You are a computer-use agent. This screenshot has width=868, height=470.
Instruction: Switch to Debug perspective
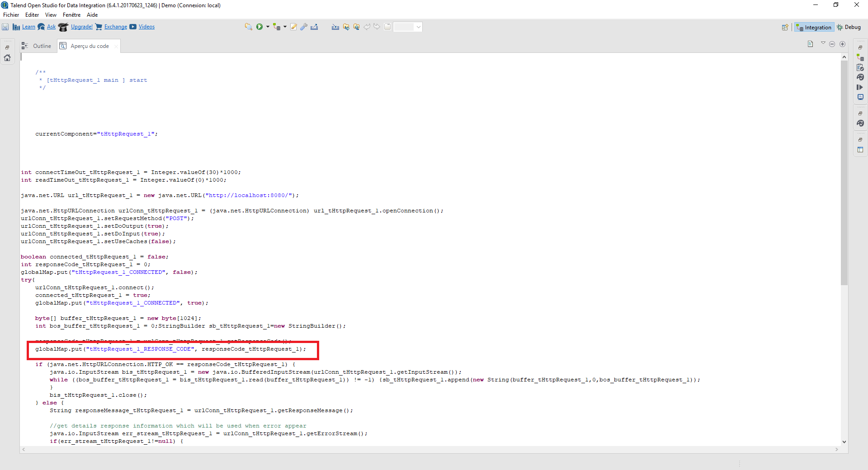click(849, 27)
